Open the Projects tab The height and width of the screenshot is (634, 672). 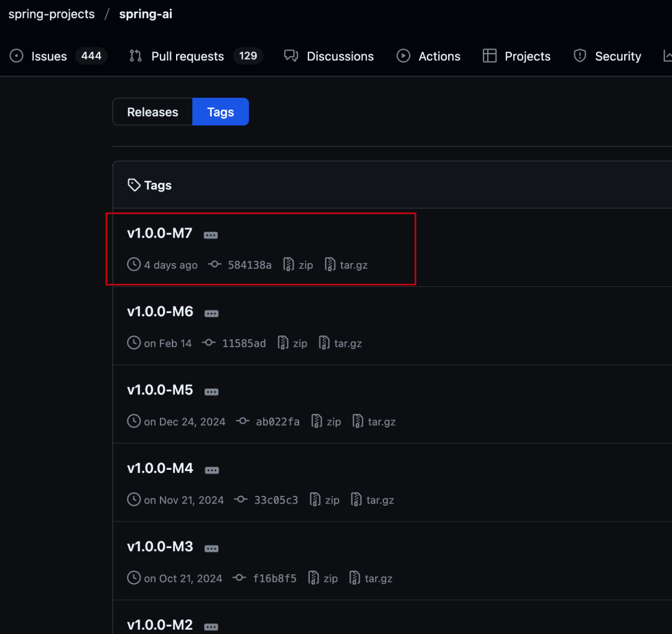516,56
